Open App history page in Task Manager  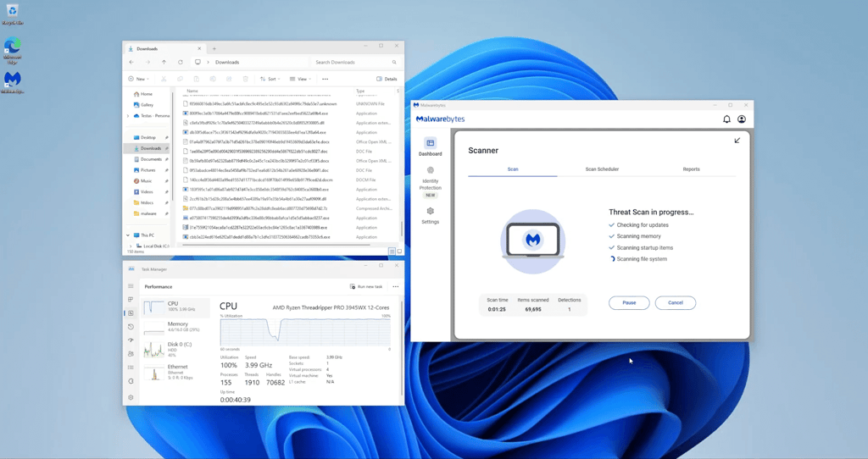point(131,326)
